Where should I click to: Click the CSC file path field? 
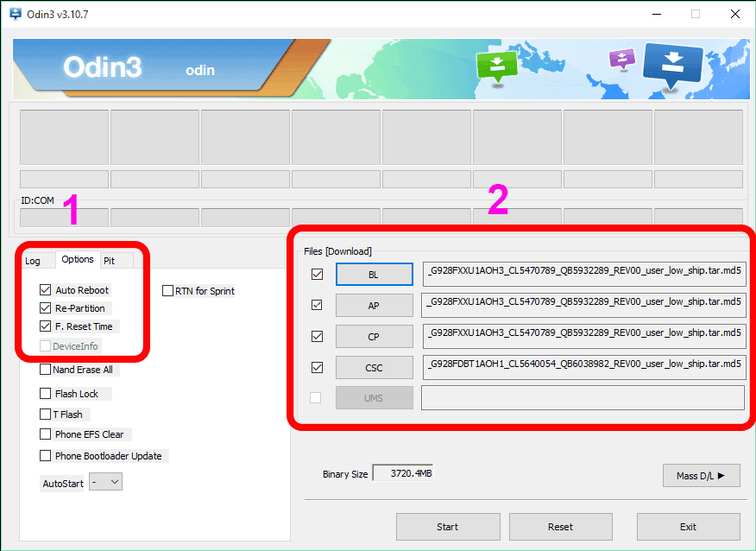click(584, 367)
